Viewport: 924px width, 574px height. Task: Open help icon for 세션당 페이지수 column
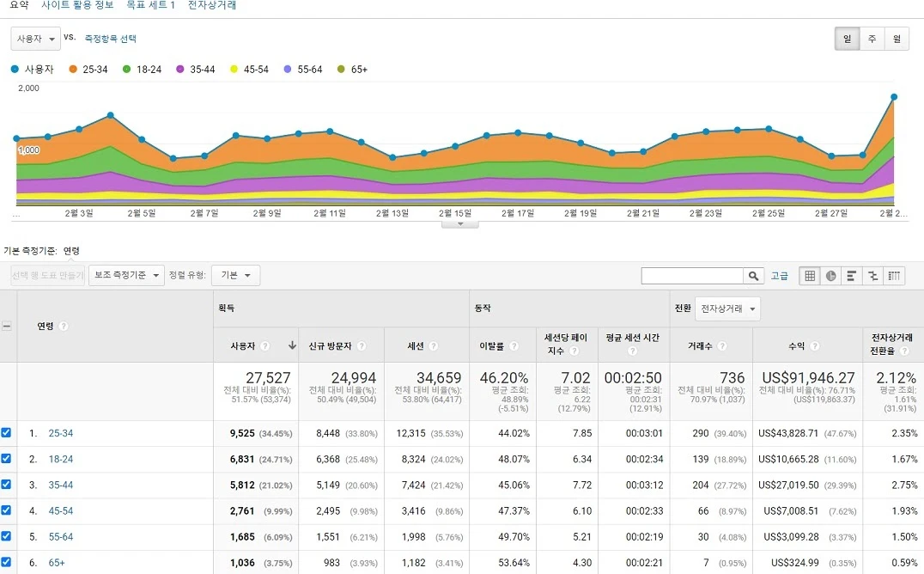coord(574,351)
